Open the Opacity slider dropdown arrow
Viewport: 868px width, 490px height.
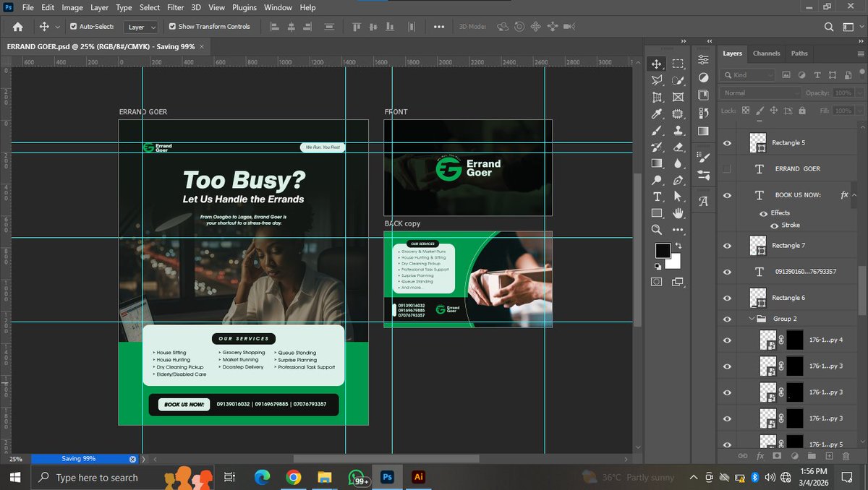[858, 93]
